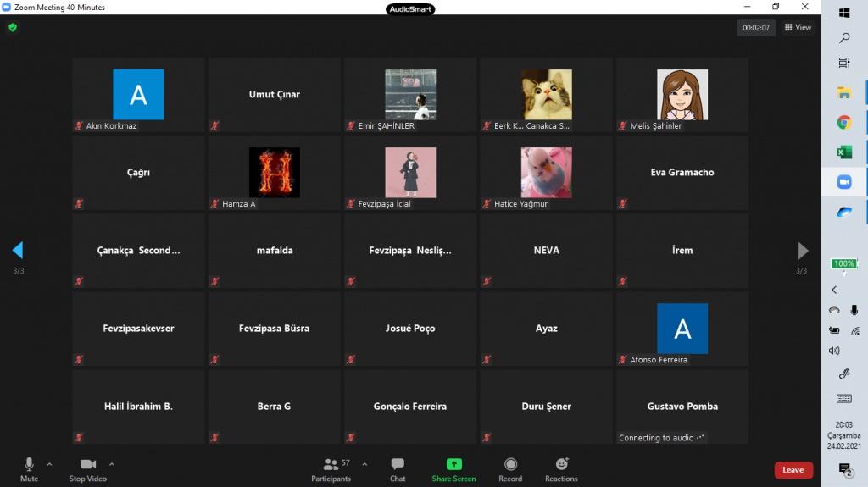Open Excel from the Windows taskbar

point(844,152)
